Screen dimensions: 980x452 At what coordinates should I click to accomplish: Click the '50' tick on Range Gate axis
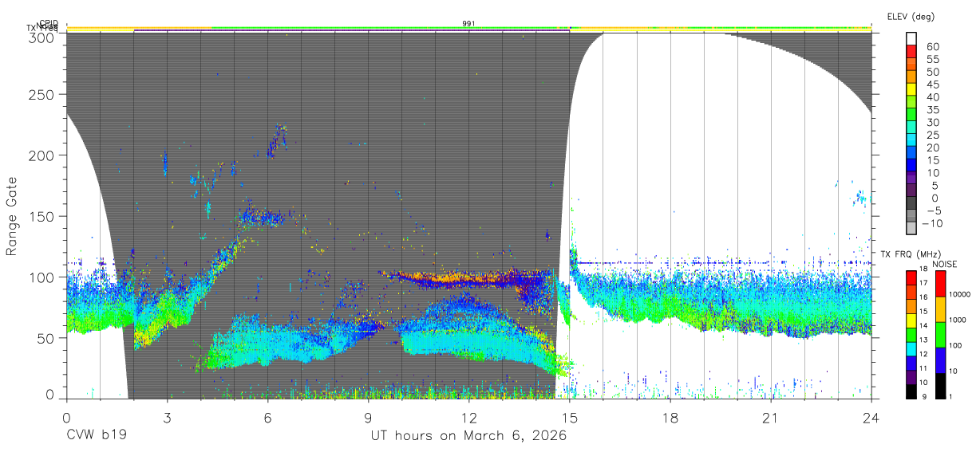[45, 337]
